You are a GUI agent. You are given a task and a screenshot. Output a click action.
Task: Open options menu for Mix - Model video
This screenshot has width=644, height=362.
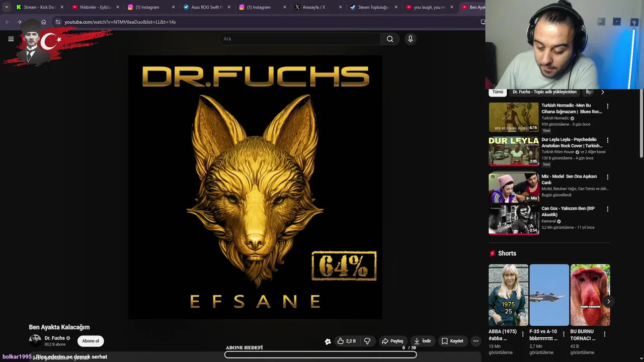607,177
